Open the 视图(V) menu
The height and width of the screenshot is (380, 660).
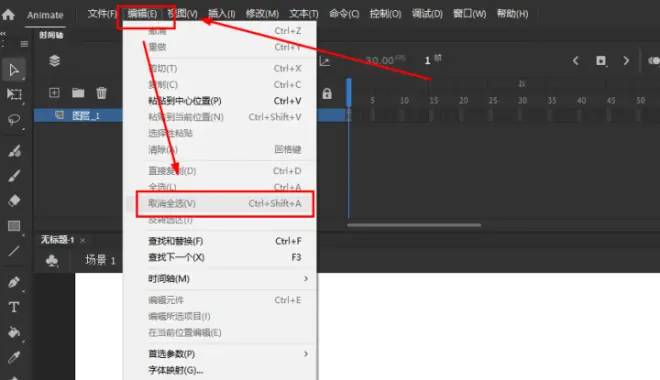182,14
